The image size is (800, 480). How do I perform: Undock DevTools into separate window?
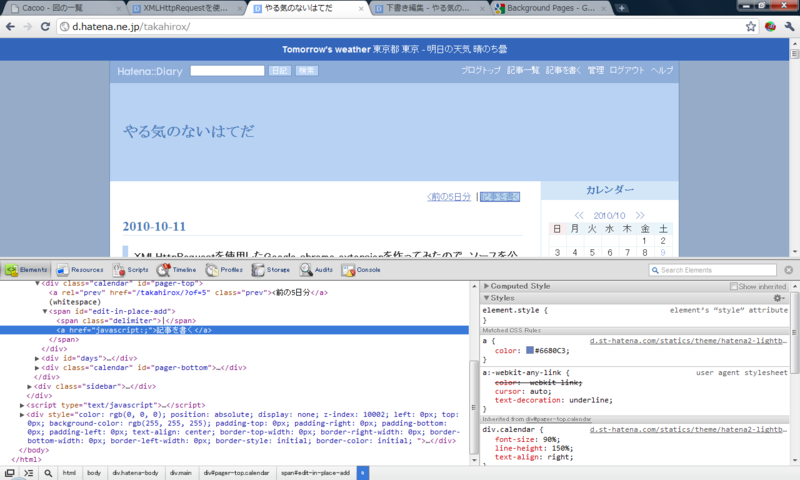click(x=10, y=473)
